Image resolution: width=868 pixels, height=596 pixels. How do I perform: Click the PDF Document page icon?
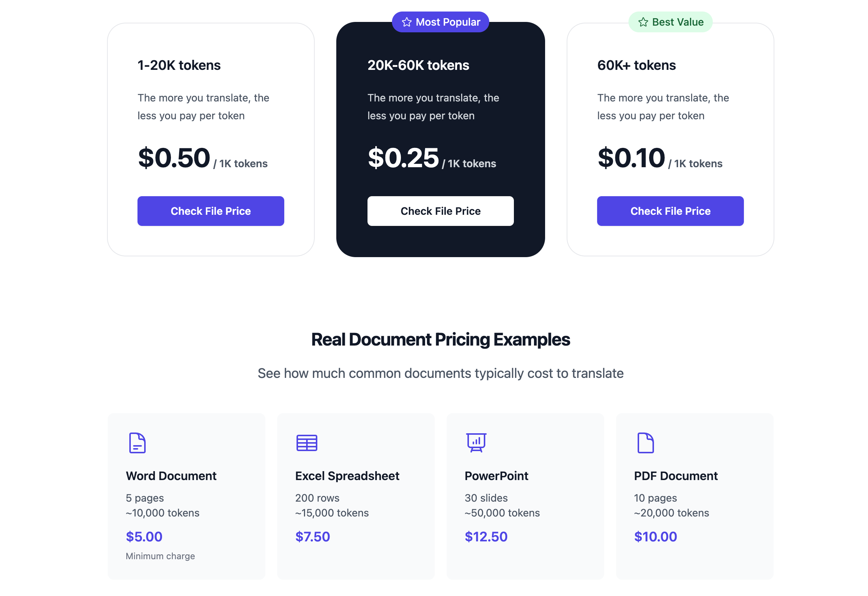tap(645, 443)
